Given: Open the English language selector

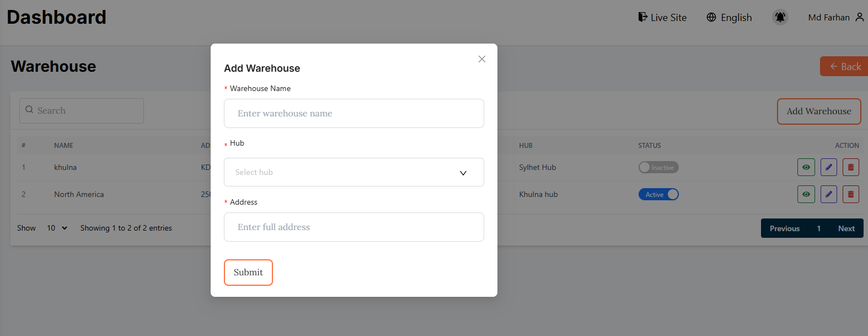Looking at the screenshot, I should 729,18.
